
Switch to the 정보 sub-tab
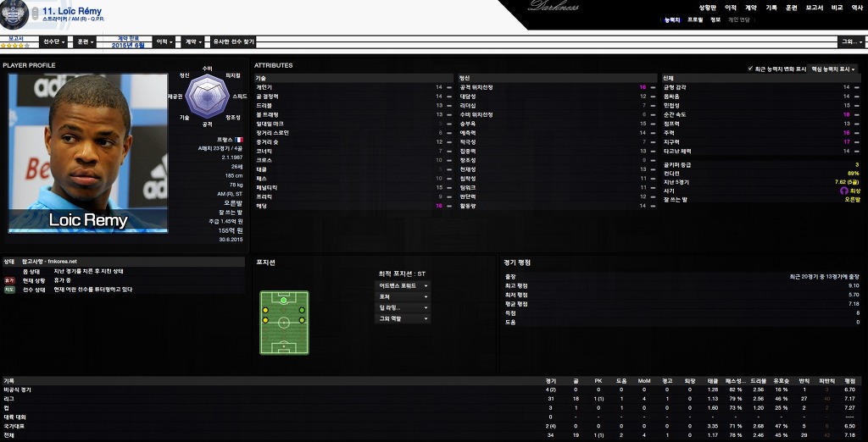pos(715,20)
